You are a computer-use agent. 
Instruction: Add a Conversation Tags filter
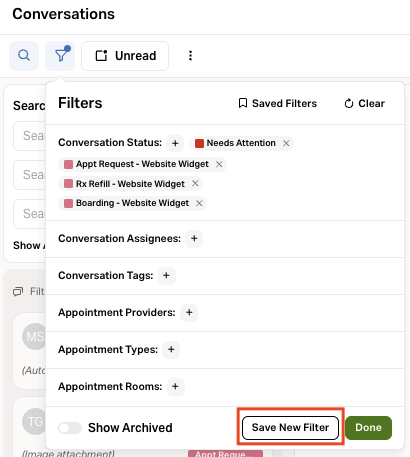[166, 276]
